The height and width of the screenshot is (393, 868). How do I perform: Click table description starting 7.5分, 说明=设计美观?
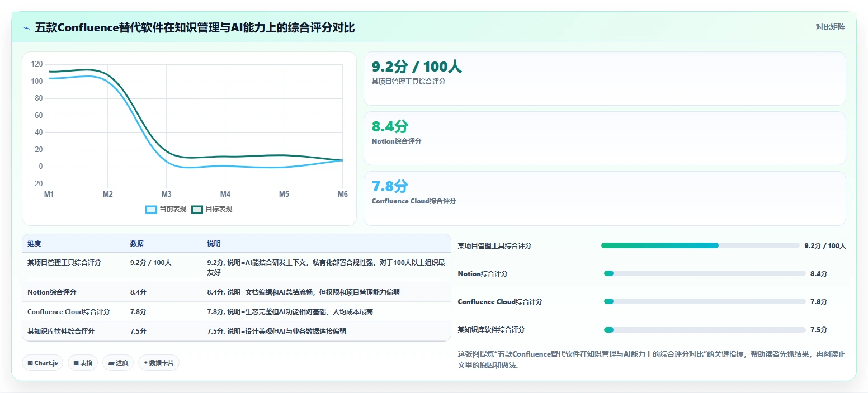(x=276, y=332)
